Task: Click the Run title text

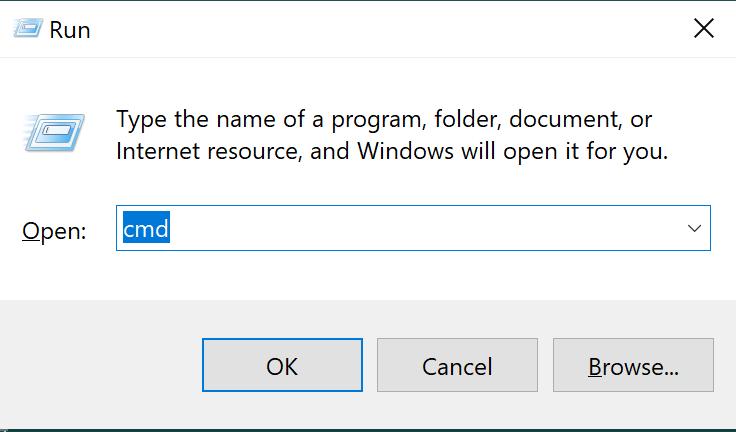Action: click(70, 30)
